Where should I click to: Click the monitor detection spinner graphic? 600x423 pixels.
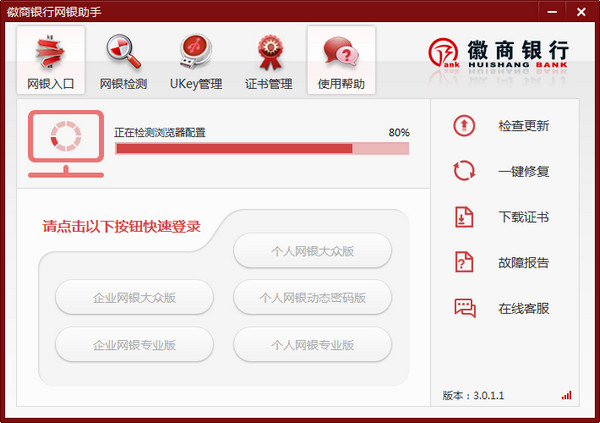(x=66, y=144)
